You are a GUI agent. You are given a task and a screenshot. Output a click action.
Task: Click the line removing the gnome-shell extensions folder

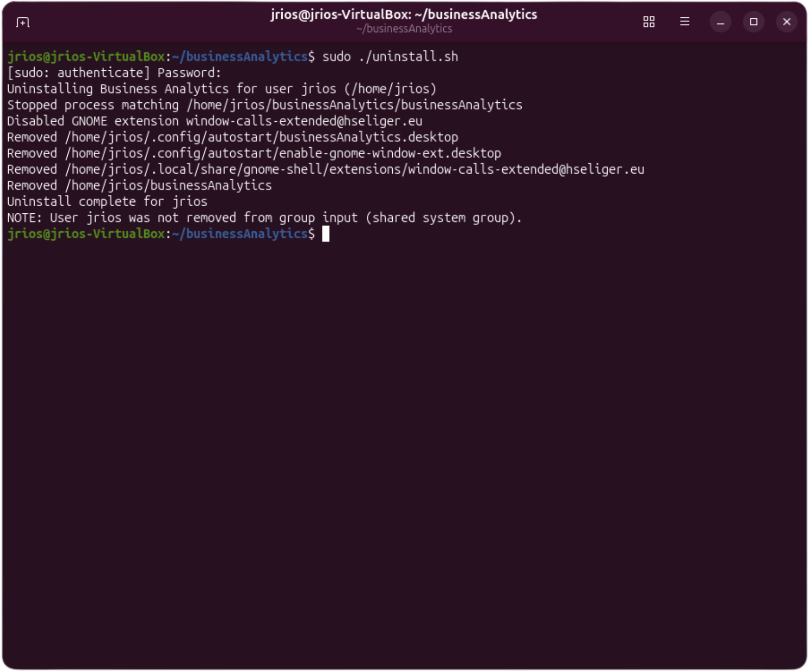[326, 170]
